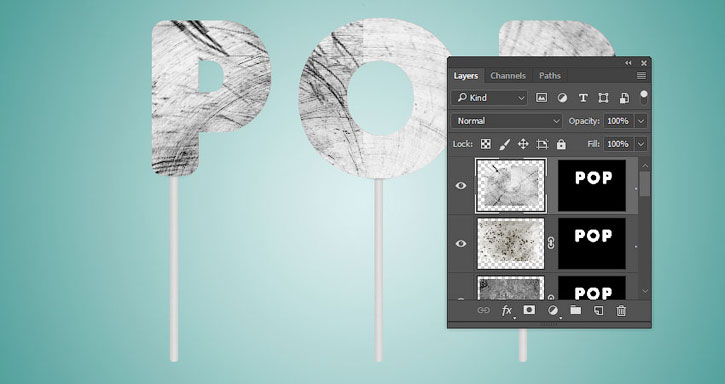Filter for pixel layers
The image size is (725, 384).
point(541,98)
